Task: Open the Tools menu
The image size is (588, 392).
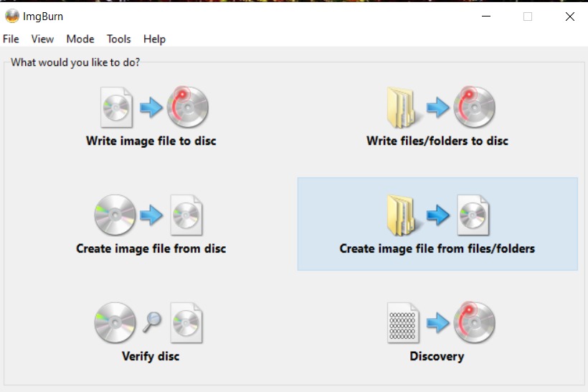Action: click(118, 39)
